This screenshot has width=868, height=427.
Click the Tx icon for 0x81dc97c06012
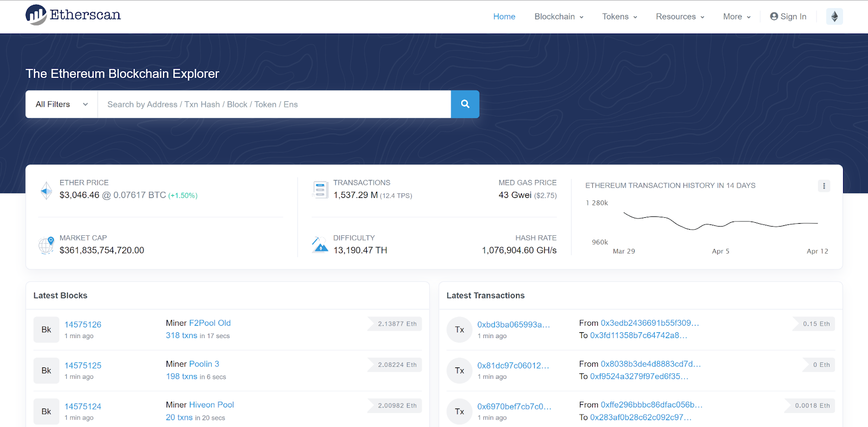pos(459,371)
